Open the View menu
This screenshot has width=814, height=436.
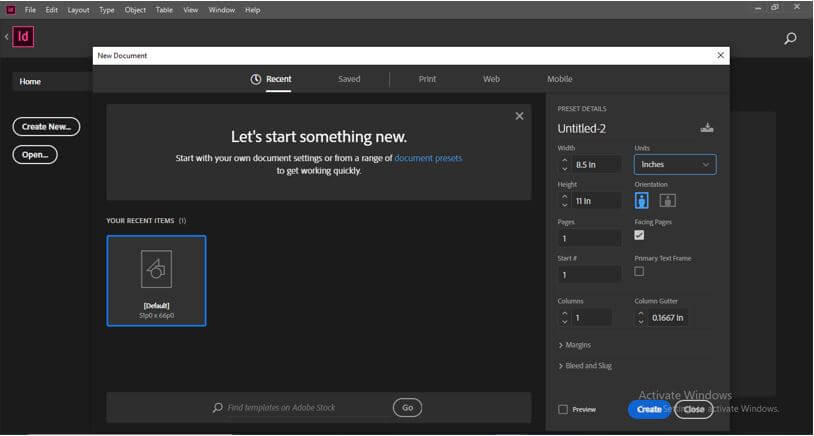191,10
